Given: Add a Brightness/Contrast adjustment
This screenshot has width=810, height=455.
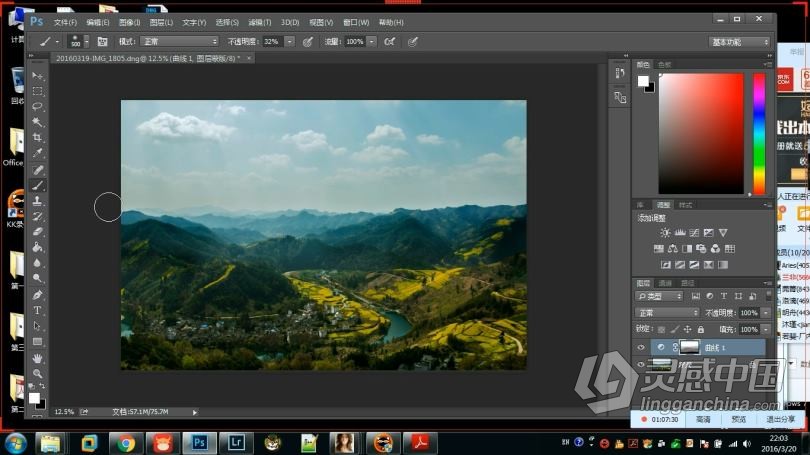Looking at the screenshot, I should tap(665, 233).
